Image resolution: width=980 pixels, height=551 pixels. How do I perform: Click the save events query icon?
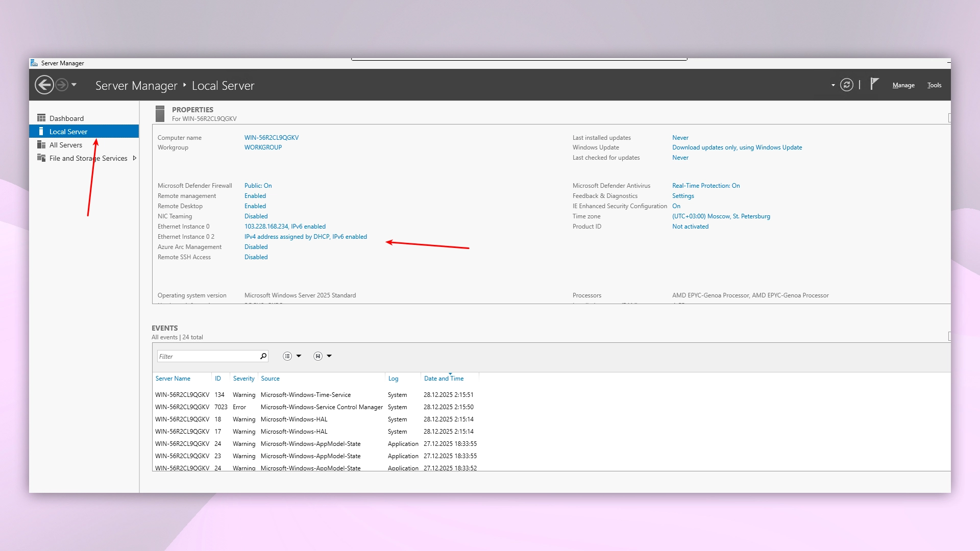tap(317, 356)
